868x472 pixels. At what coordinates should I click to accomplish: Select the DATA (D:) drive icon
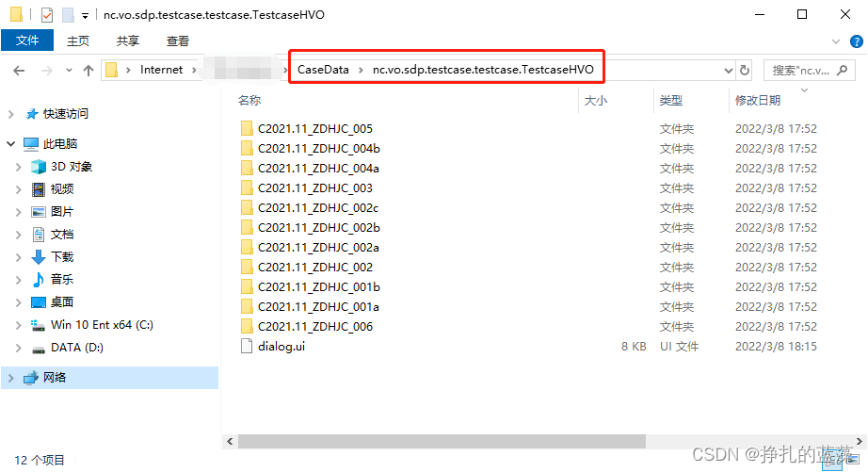tap(39, 350)
